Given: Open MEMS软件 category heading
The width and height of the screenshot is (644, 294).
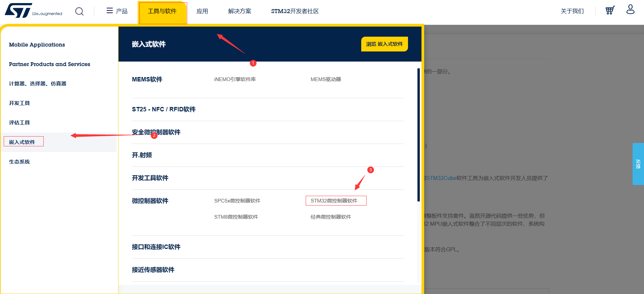Looking at the screenshot, I should coord(147,79).
